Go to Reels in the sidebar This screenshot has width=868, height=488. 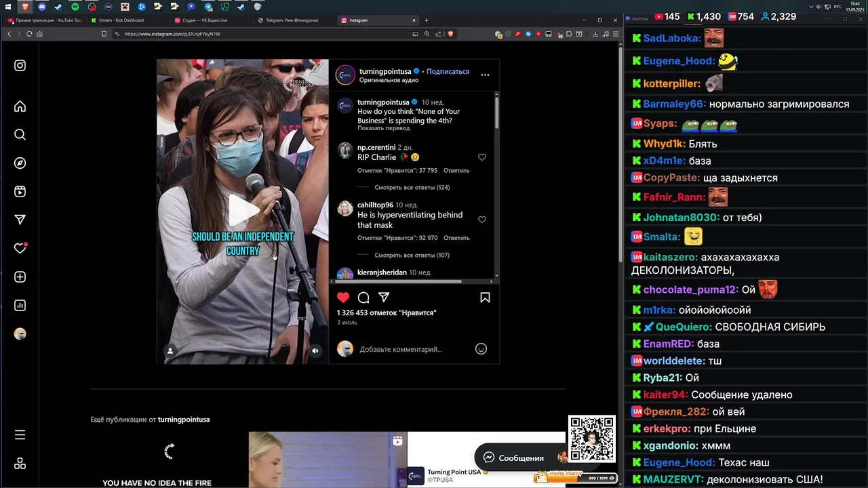pyautogui.click(x=20, y=192)
